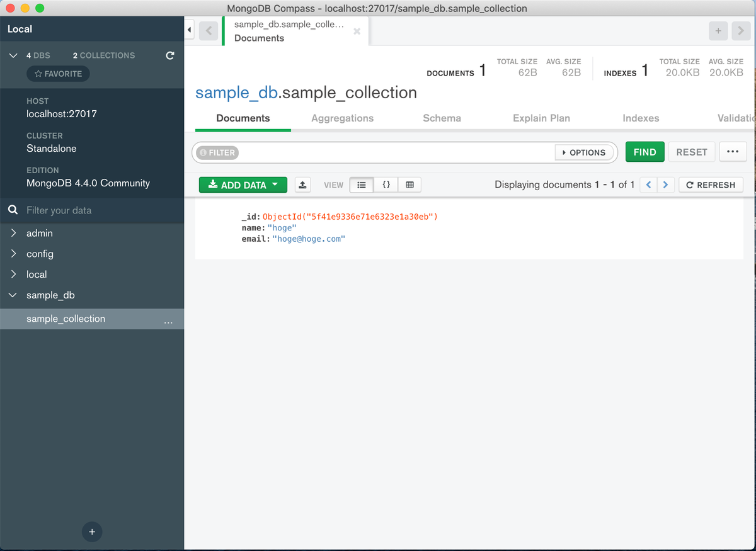
Task: Click the create database plus button
Action: coord(92,532)
